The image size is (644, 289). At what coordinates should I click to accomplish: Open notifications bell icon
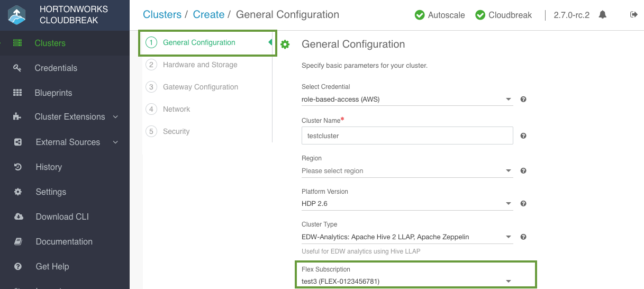(602, 15)
